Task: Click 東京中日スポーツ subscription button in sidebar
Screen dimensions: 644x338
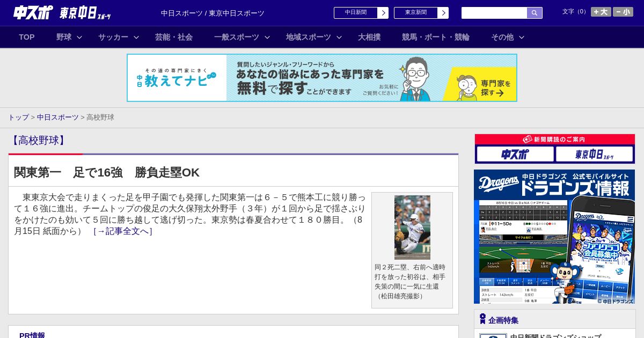Action: pyautogui.click(x=594, y=154)
